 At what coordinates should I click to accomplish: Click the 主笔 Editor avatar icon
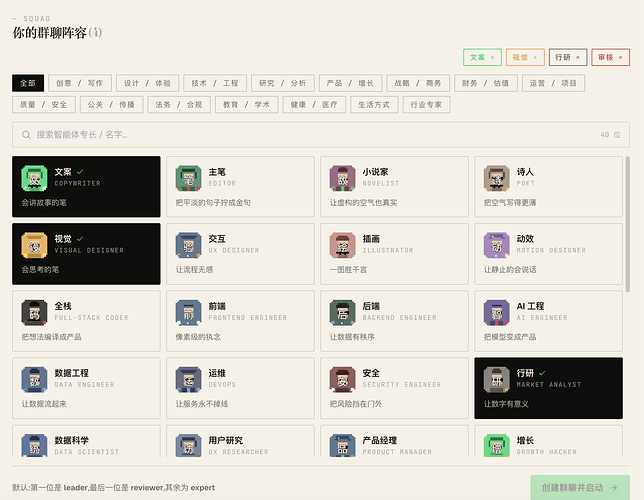[188, 178]
